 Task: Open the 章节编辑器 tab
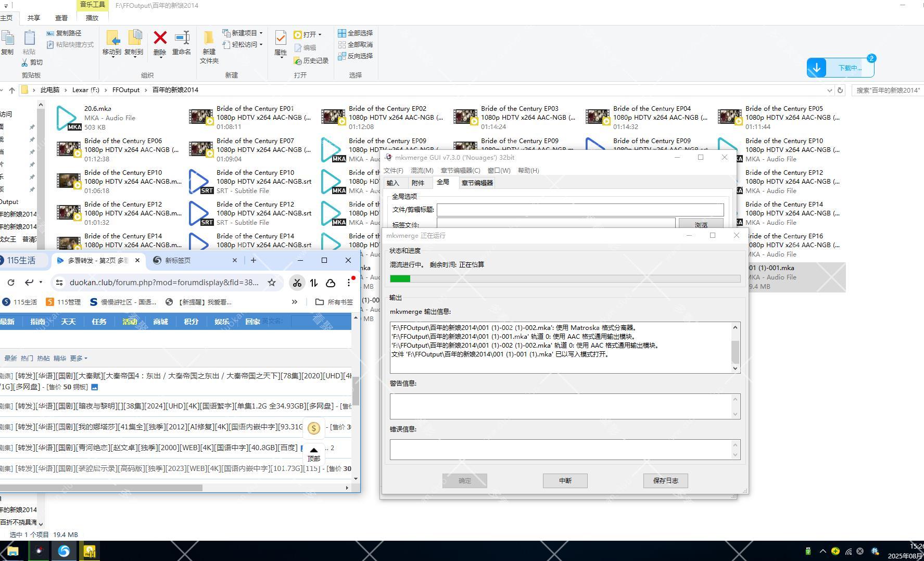[x=477, y=183]
